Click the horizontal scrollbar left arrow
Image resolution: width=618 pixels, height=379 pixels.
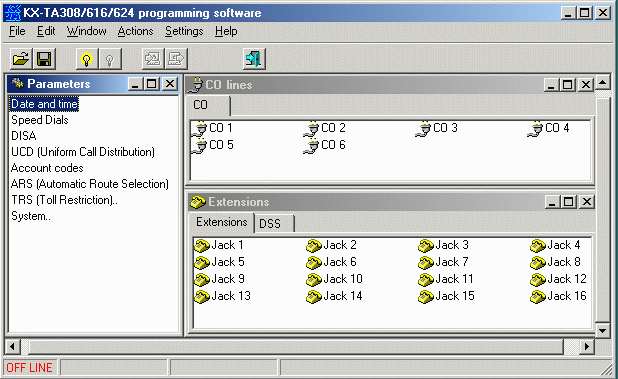(12, 347)
